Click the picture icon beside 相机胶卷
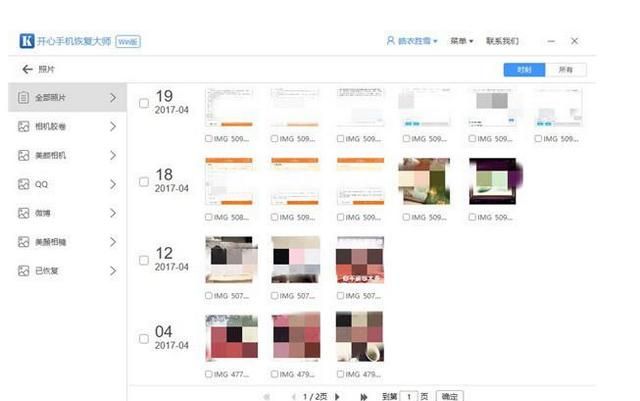640x401 pixels. (x=23, y=127)
